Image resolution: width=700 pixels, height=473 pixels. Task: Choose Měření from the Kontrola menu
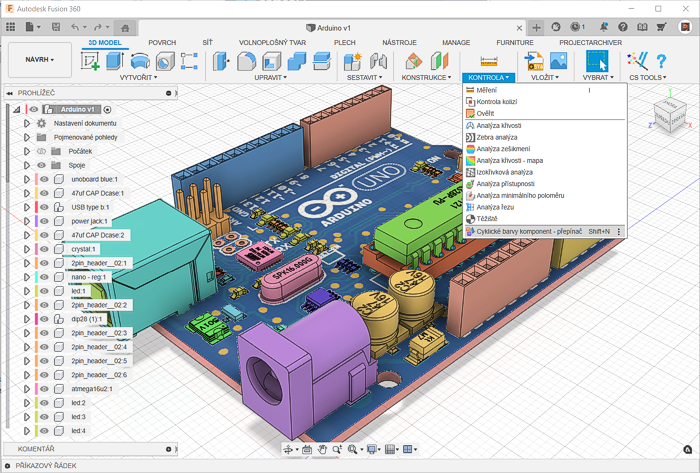tap(545, 90)
